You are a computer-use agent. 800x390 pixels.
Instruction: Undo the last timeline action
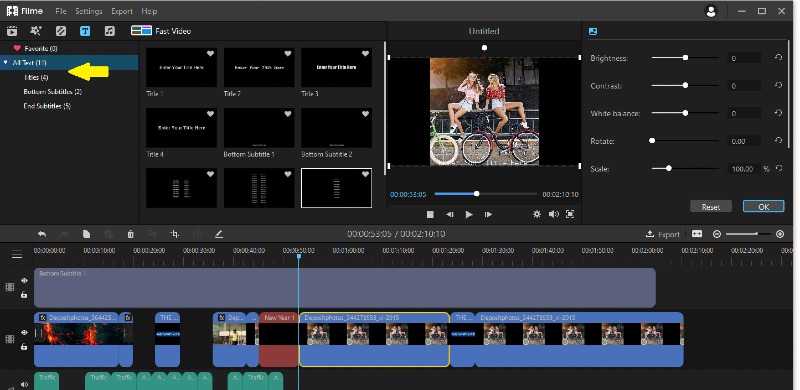[42, 234]
